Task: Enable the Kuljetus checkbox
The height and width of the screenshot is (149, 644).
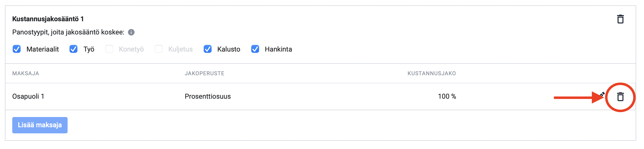Action: tap(159, 49)
